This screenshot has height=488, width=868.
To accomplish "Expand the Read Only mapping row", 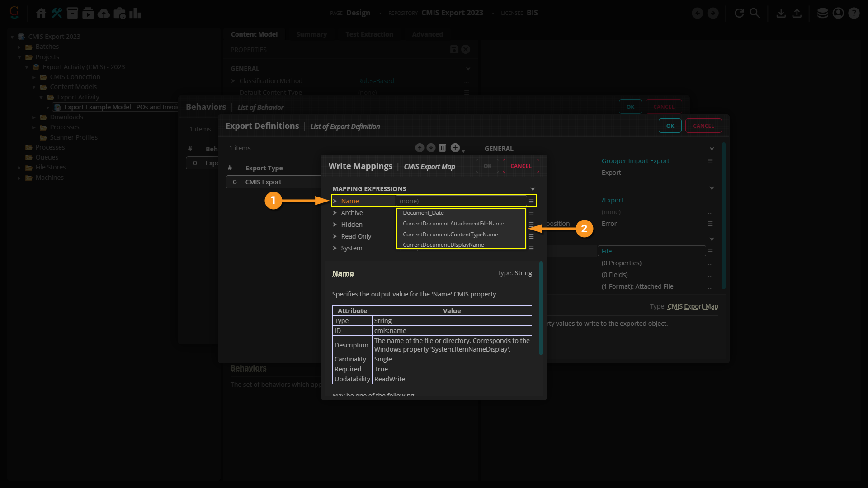I will [335, 236].
